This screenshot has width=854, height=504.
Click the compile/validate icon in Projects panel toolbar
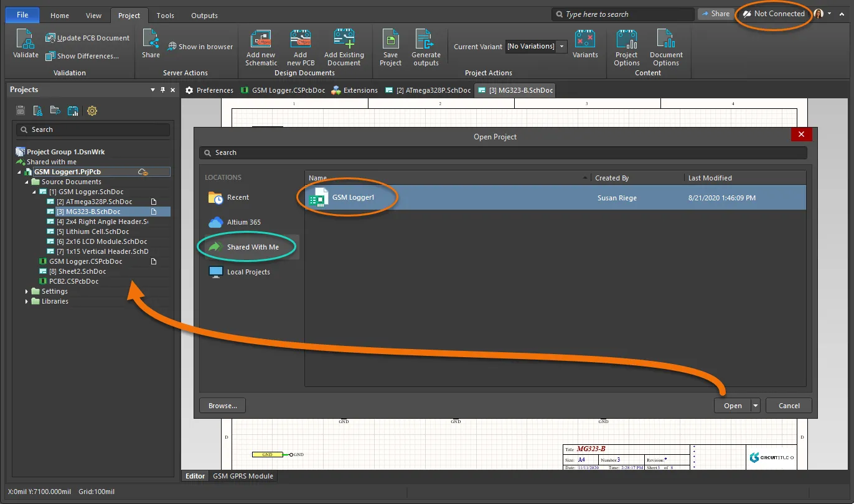(x=38, y=111)
